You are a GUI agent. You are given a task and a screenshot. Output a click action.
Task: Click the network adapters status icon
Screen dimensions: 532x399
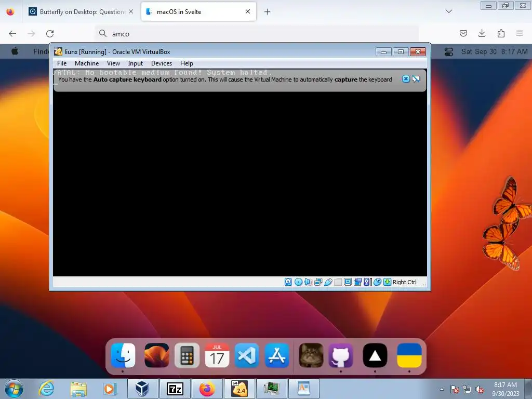pyautogui.click(x=318, y=282)
